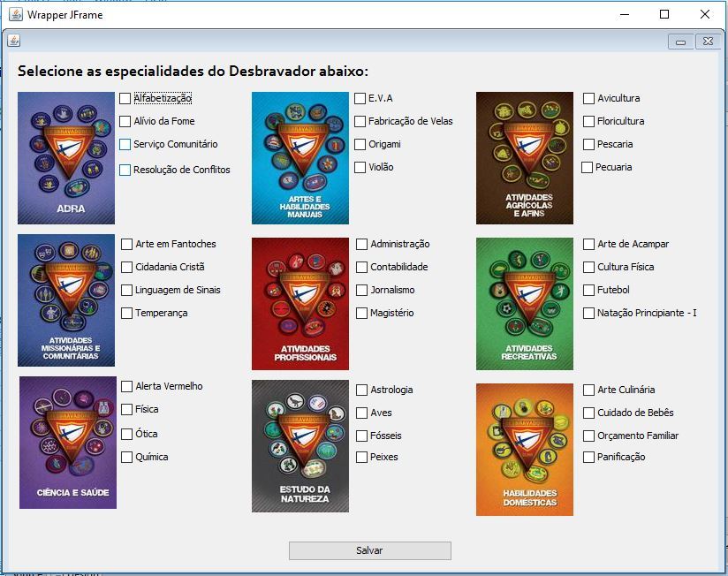
Task: Select the Floricultura checkbox
Action: 588,121
